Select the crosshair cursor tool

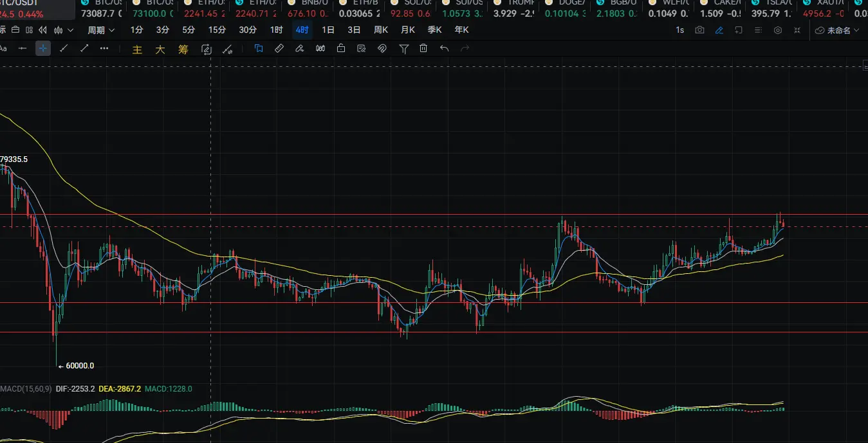click(x=43, y=49)
